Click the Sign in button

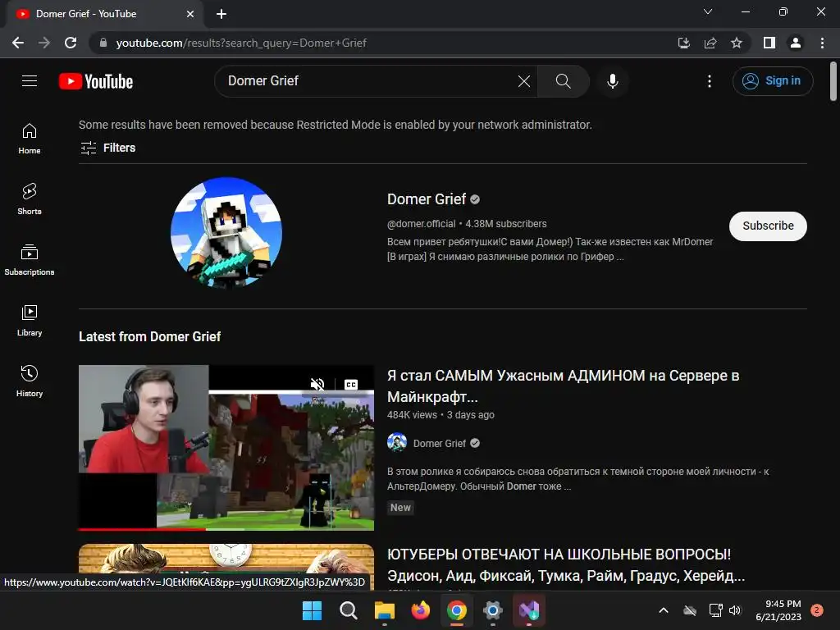(x=773, y=81)
